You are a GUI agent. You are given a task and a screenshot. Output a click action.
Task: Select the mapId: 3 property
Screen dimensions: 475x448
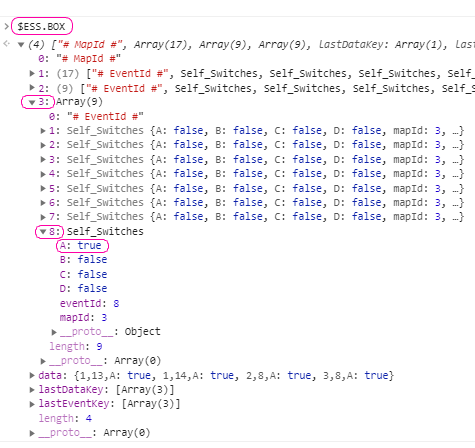click(83, 317)
